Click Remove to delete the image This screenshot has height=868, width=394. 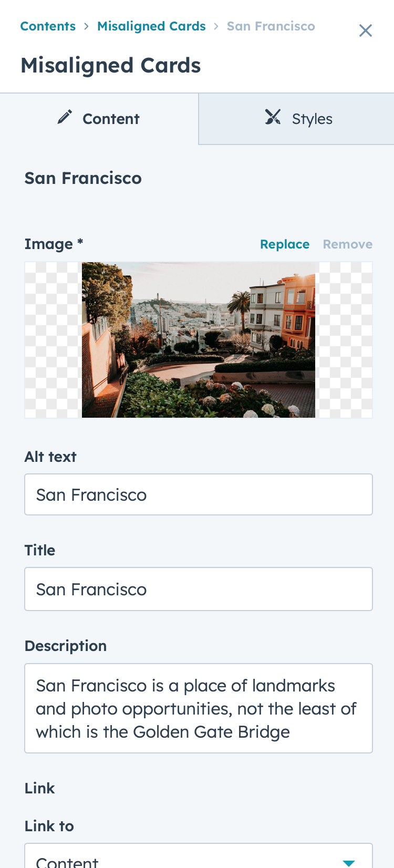click(x=348, y=244)
